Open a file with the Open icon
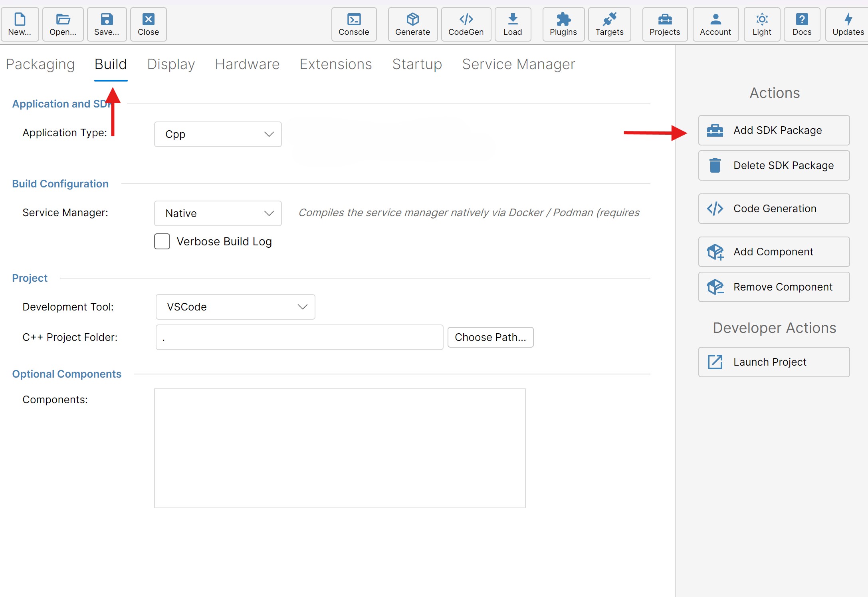The height and width of the screenshot is (597, 868). [x=63, y=24]
